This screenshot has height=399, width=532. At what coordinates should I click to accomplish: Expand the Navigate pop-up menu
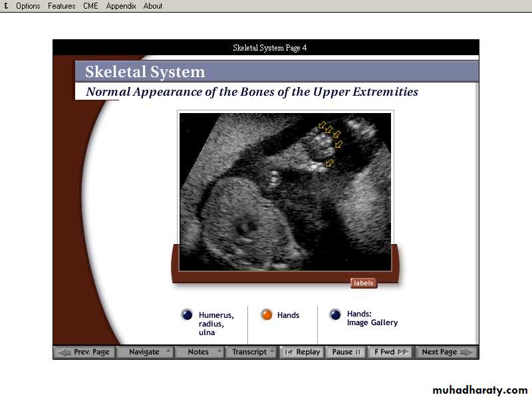tap(145, 352)
